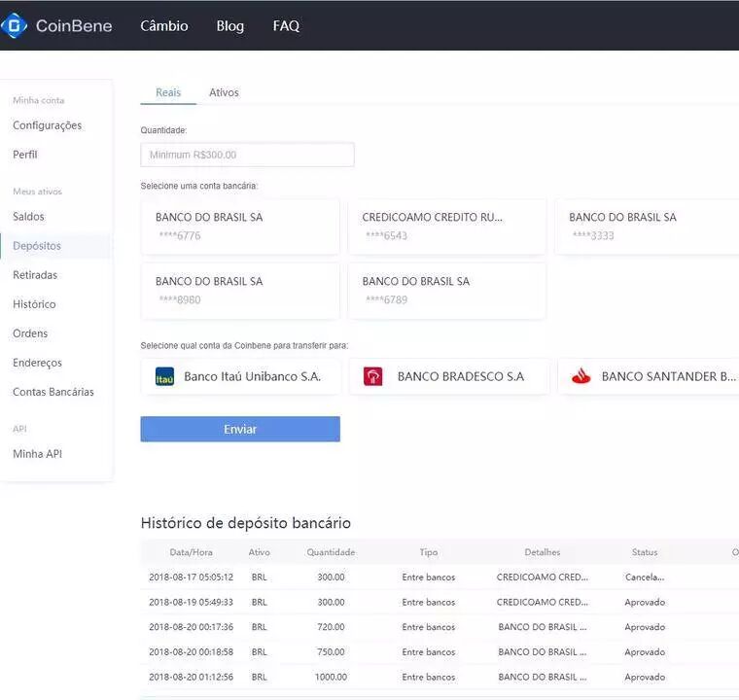Click the 2018-08-20 00:18:58 date cell
Image resolution: width=739 pixels, height=700 pixels.
[x=191, y=652]
